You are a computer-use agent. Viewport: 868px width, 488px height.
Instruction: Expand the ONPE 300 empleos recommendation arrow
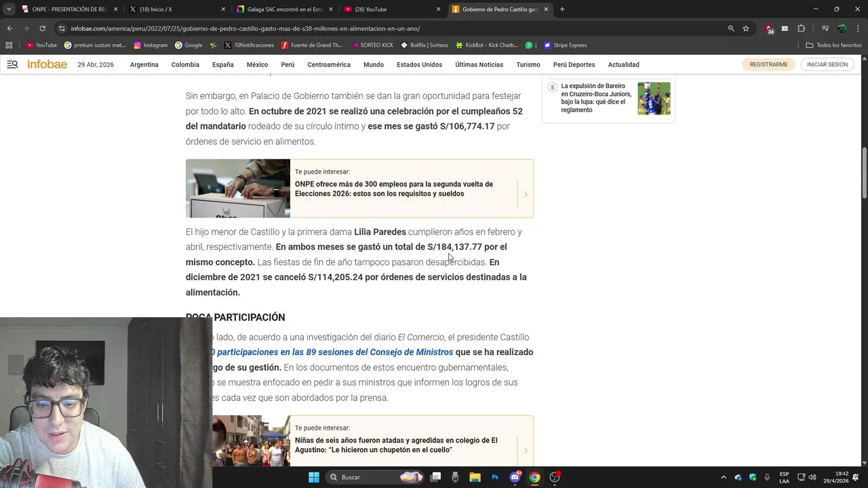(x=526, y=195)
